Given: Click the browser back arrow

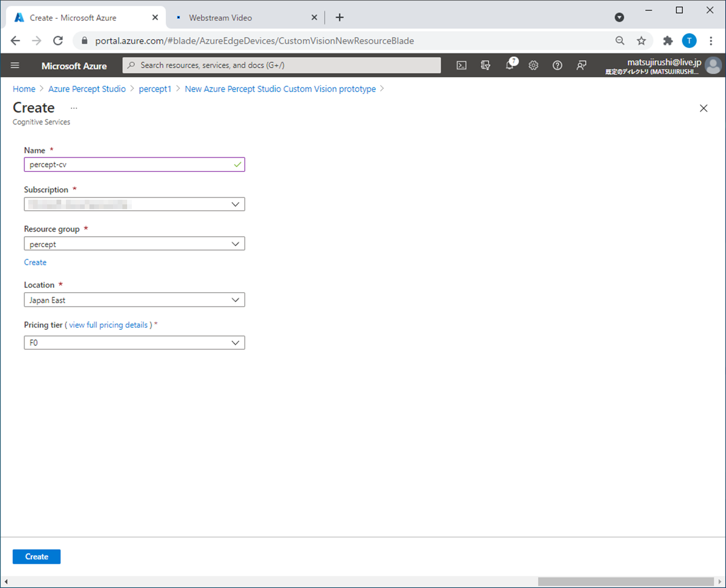Looking at the screenshot, I should 15,41.
